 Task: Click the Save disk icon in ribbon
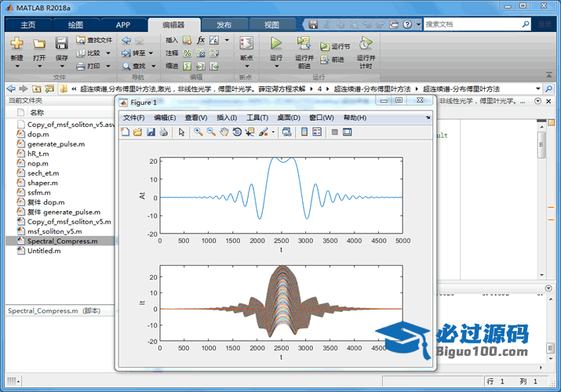pos(61,43)
